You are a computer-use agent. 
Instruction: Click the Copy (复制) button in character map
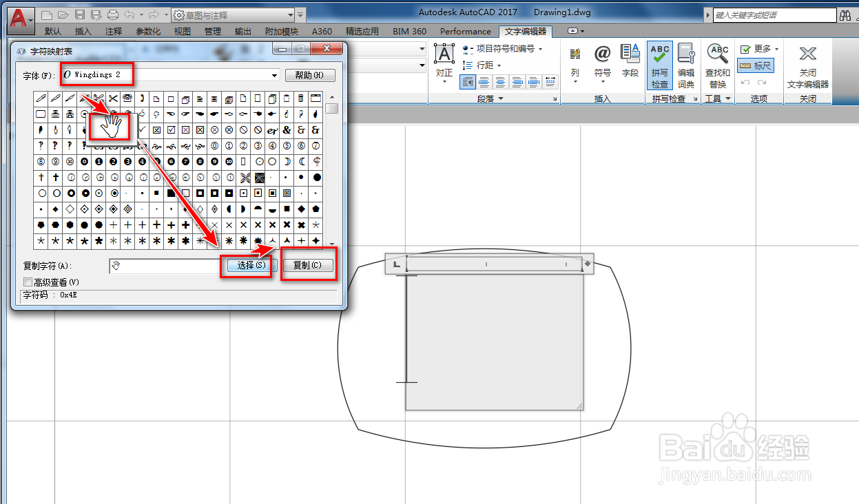click(x=308, y=265)
